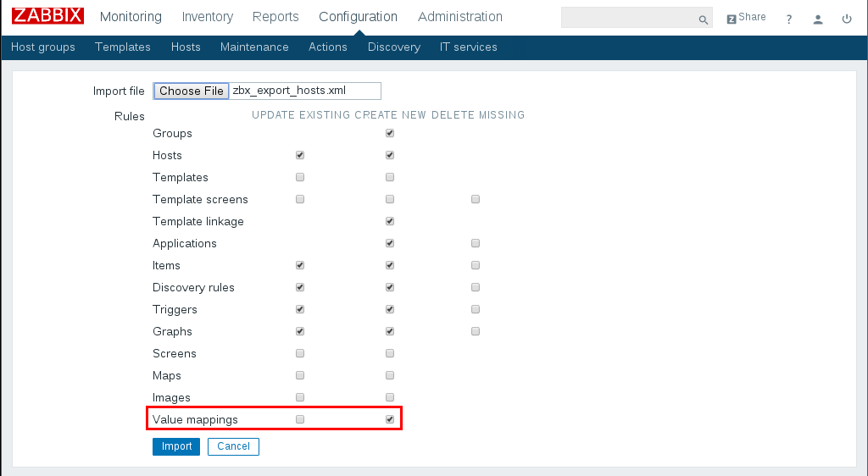The image size is (868, 476).
Task: Check Template screens delete missing checkbox
Action: [x=476, y=199]
